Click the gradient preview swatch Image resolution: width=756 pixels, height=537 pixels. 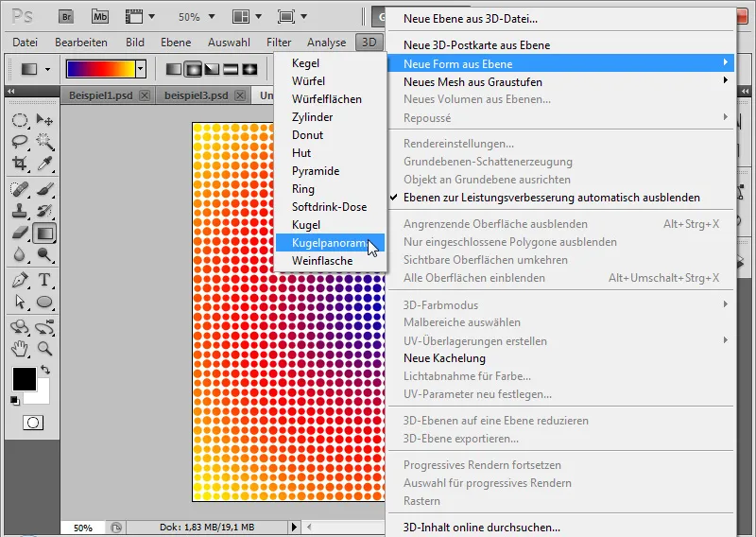(101, 69)
